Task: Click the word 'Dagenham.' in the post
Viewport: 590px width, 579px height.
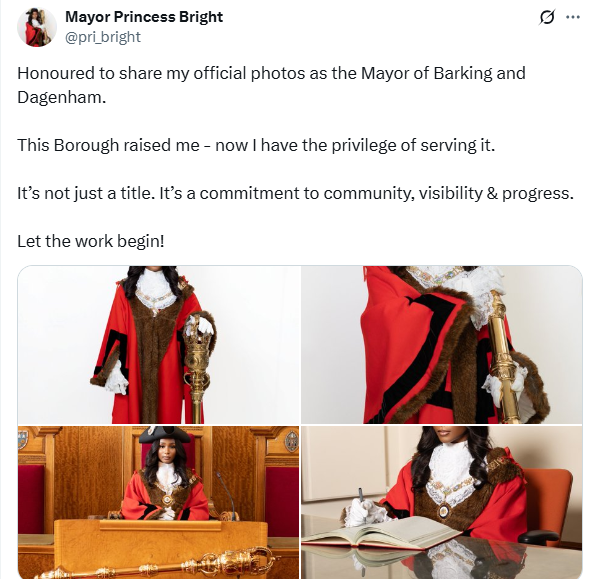Action: (x=62, y=97)
